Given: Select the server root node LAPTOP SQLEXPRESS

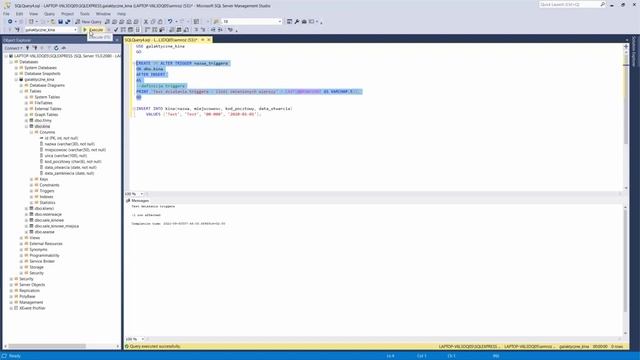Looking at the screenshot, I should tap(65, 56).
